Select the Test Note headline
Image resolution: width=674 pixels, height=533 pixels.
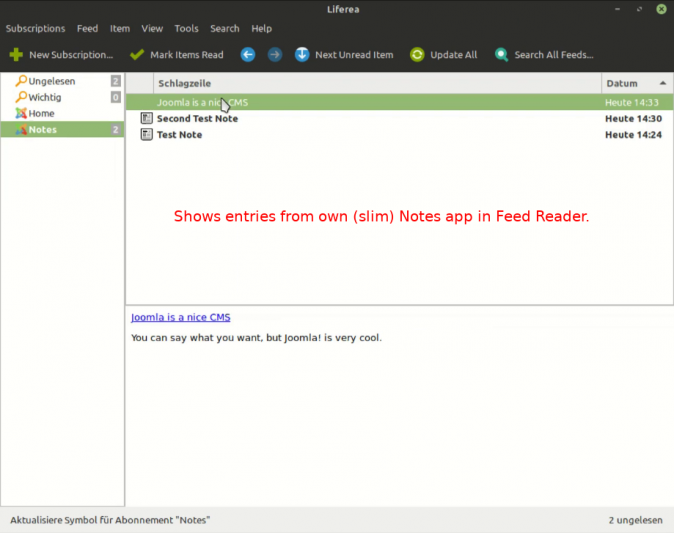click(x=179, y=135)
